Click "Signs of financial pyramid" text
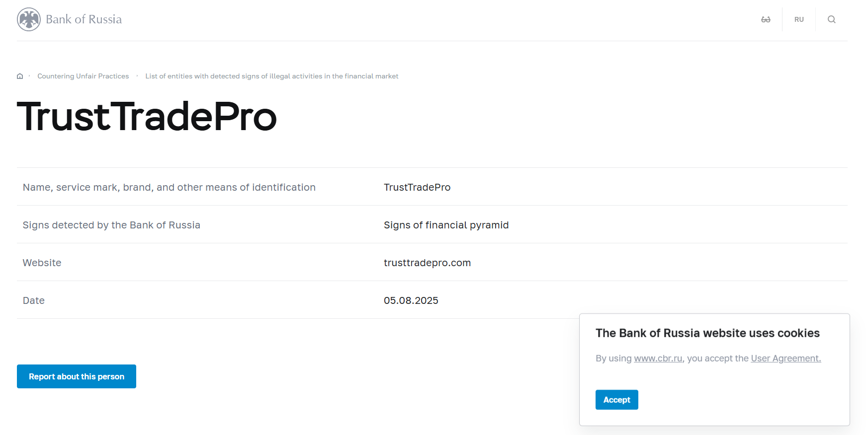 pyautogui.click(x=446, y=225)
